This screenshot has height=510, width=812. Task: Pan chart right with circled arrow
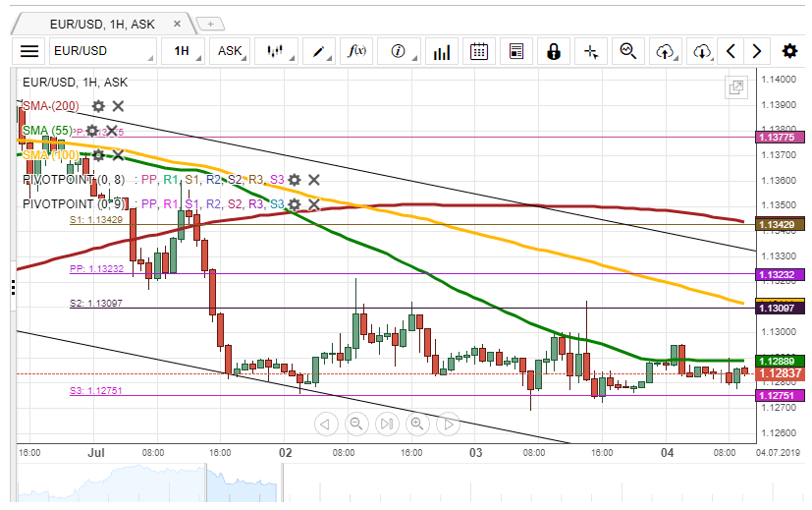point(448,425)
